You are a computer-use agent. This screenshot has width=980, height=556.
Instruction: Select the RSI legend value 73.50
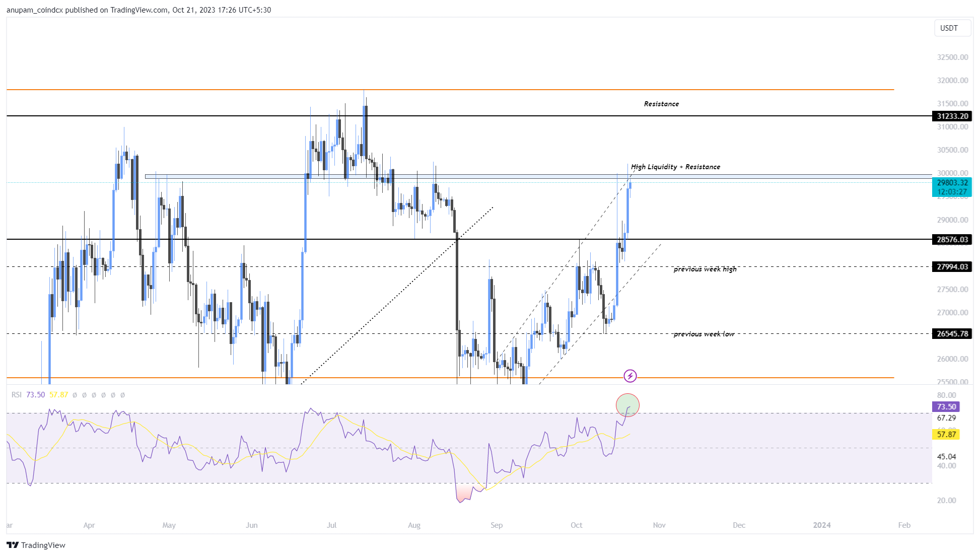click(36, 395)
